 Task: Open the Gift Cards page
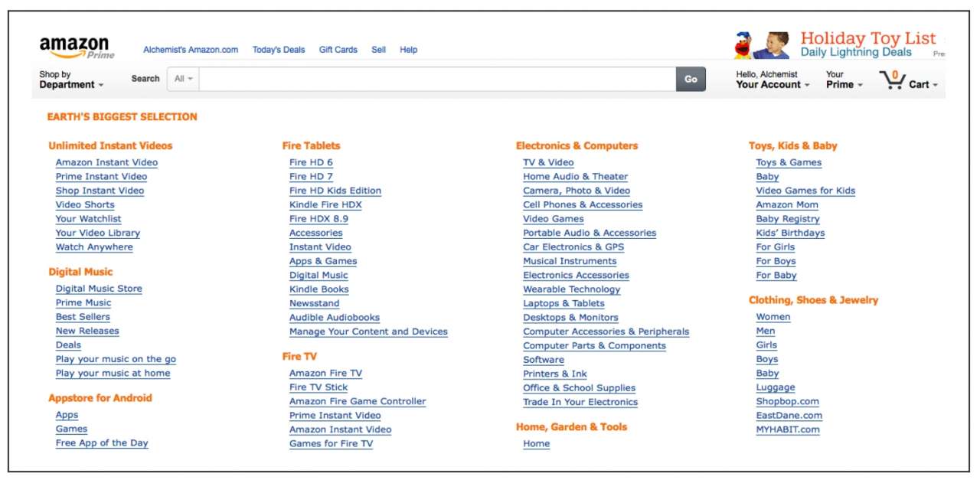[338, 50]
